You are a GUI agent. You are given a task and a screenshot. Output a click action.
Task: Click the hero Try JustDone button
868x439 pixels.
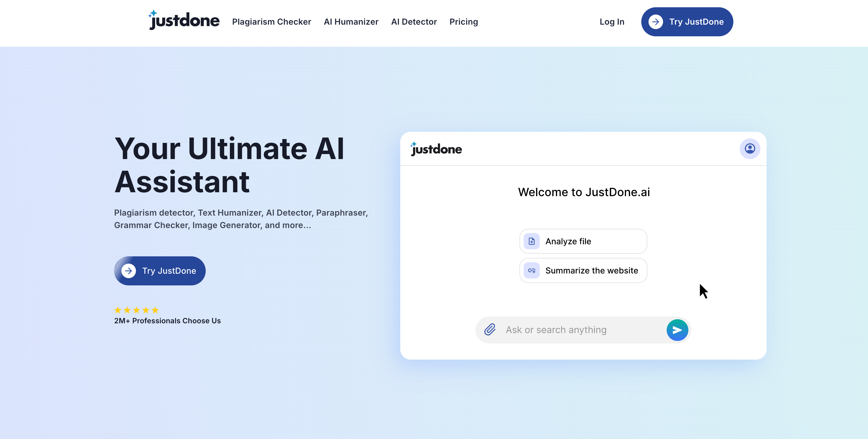click(159, 271)
